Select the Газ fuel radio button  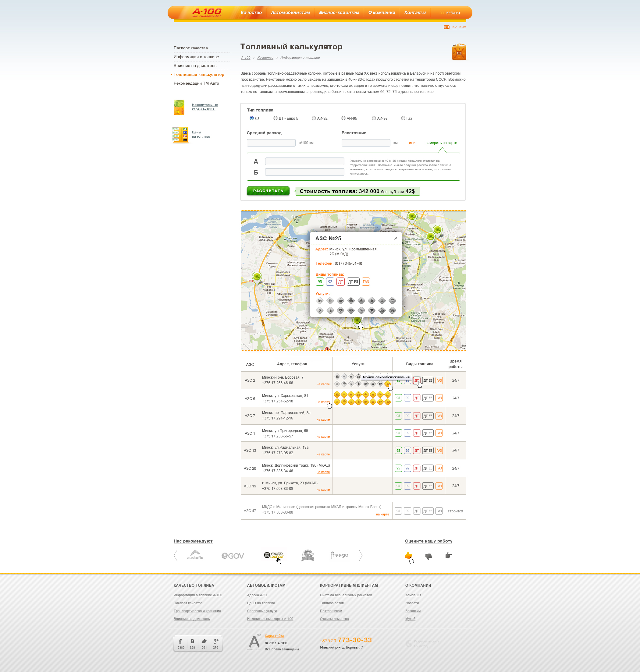403,118
